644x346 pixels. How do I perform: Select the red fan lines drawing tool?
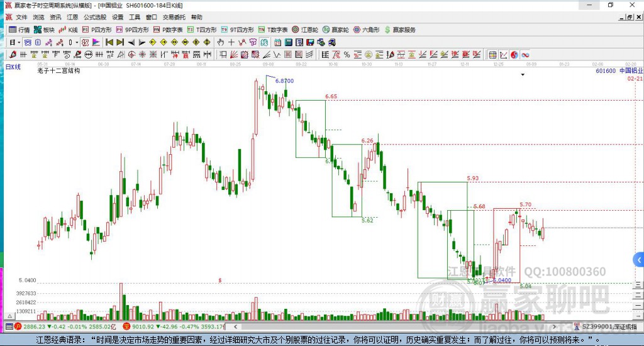pyautogui.click(x=234, y=55)
